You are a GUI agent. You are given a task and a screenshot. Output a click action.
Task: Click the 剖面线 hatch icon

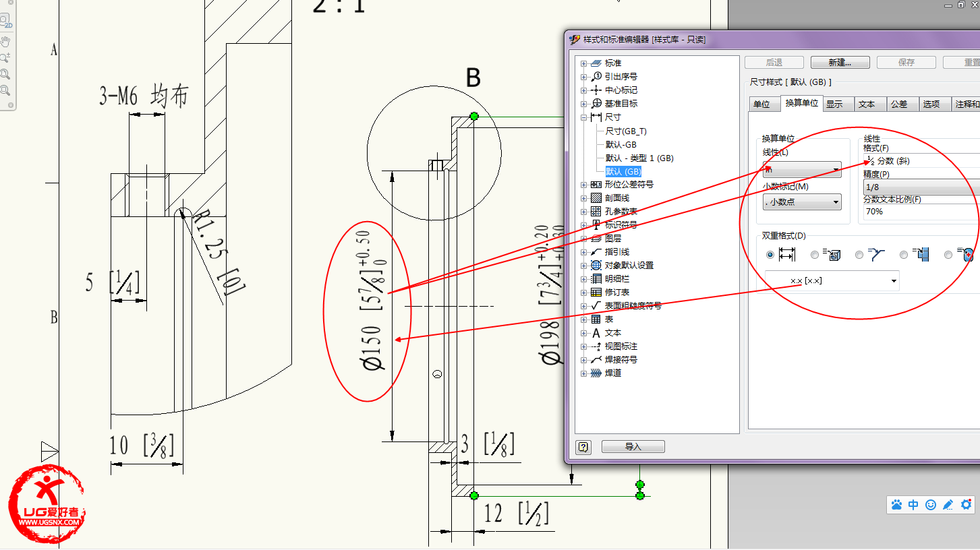pyautogui.click(x=596, y=198)
